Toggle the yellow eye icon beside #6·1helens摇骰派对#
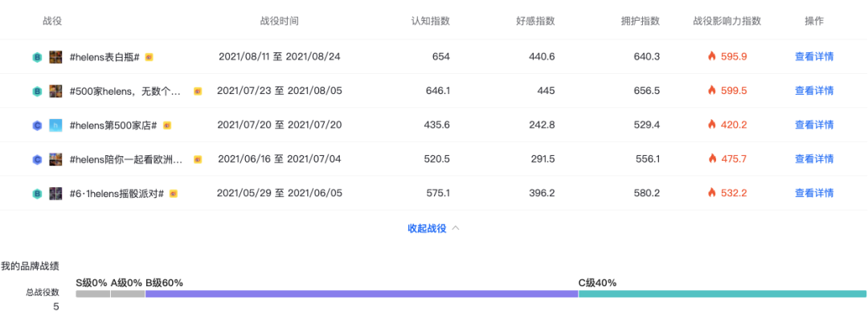 click(x=174, y=194)
